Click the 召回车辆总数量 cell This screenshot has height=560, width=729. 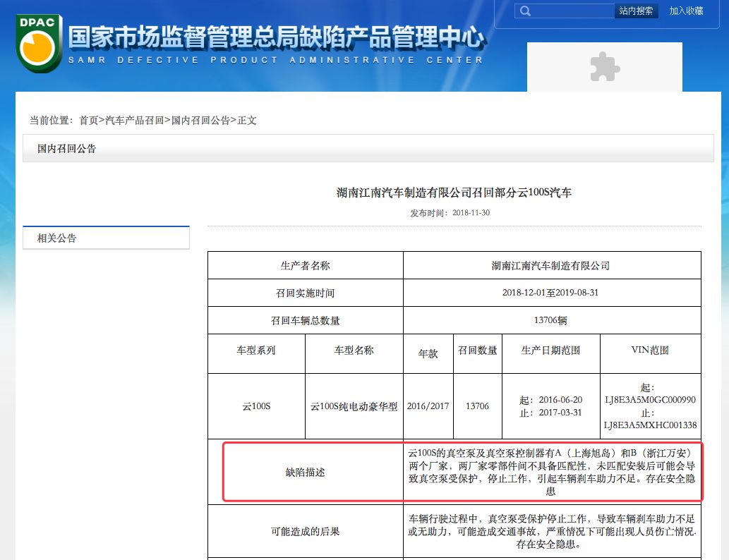306,320
